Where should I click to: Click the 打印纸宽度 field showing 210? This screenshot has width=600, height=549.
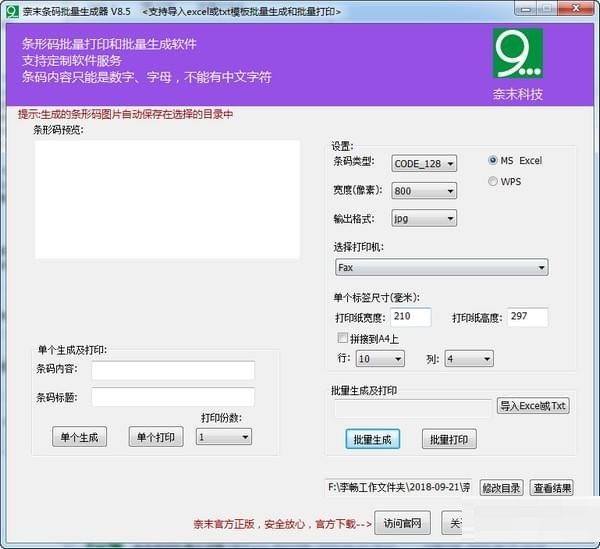pos(411,317)
